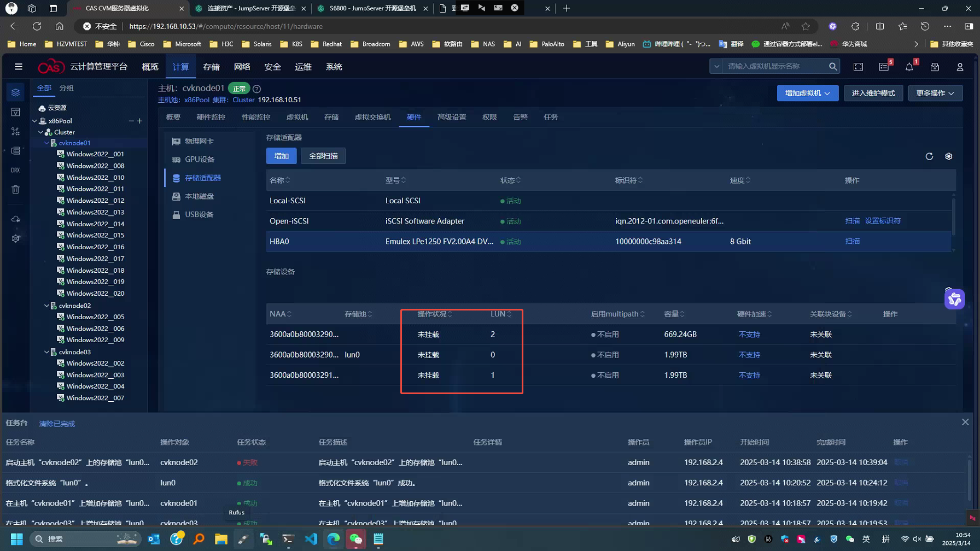
Task: Collapse the cvknode02 tree node
Action: pyautogui.click(x=46, y=306)
